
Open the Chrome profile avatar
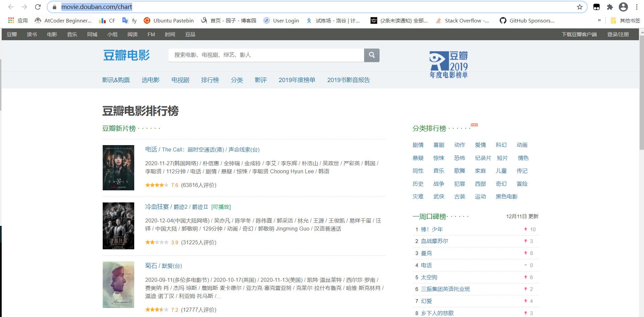point(623,7)
